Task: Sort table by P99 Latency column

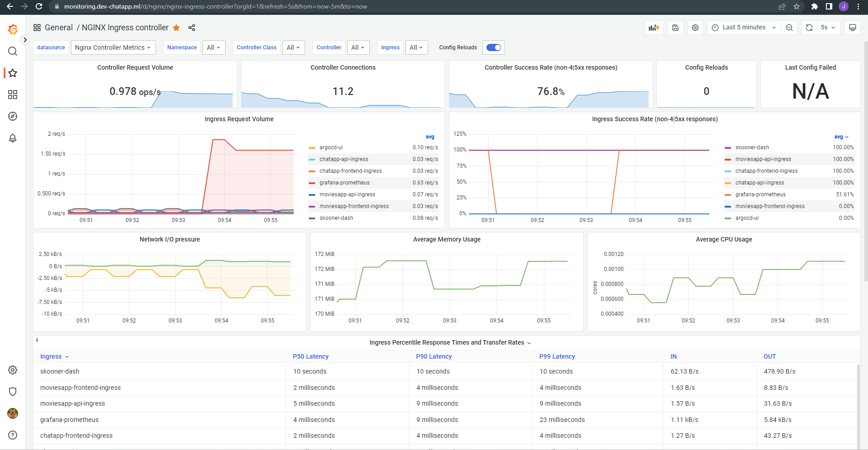Action: [x=557, y=356]
